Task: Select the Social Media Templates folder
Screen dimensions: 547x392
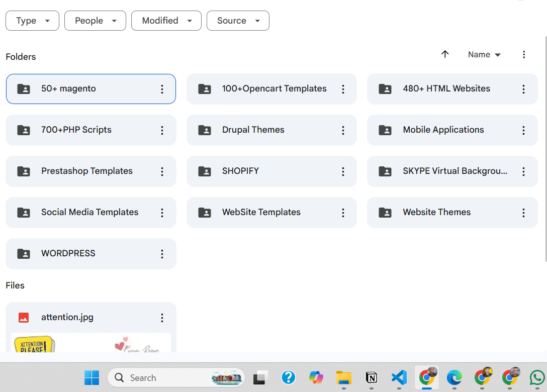Action: [x=91, y=213]
